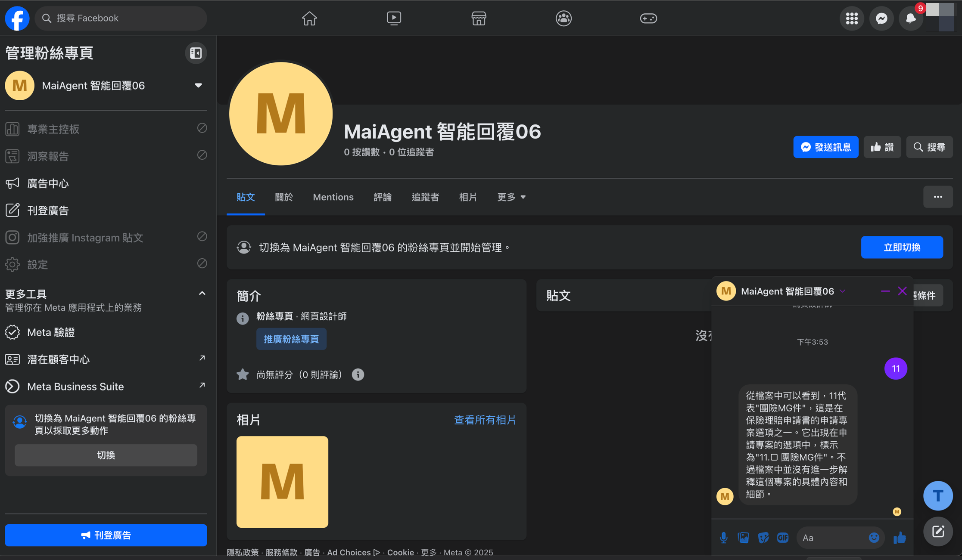The height and width of the screenshot is (560, 962).
Task: Open the Messenger icon in top bar
Action: (881, 18)
